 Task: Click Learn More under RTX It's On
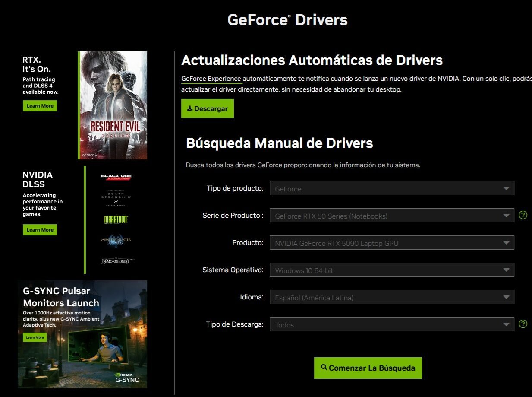point(40,105)
